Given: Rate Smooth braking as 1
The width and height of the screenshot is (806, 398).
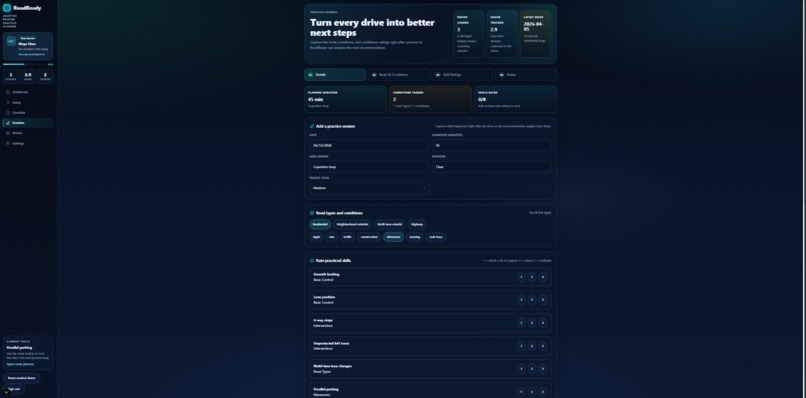Looking at the screenshot, I should tap(521, 277).
